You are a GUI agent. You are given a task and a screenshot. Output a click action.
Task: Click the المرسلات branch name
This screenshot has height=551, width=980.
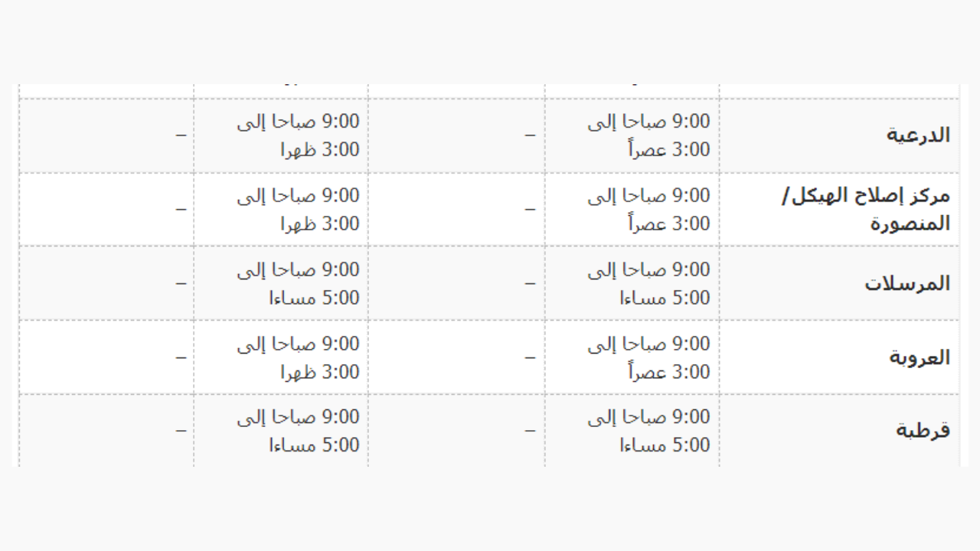click(x=906, y=284)
